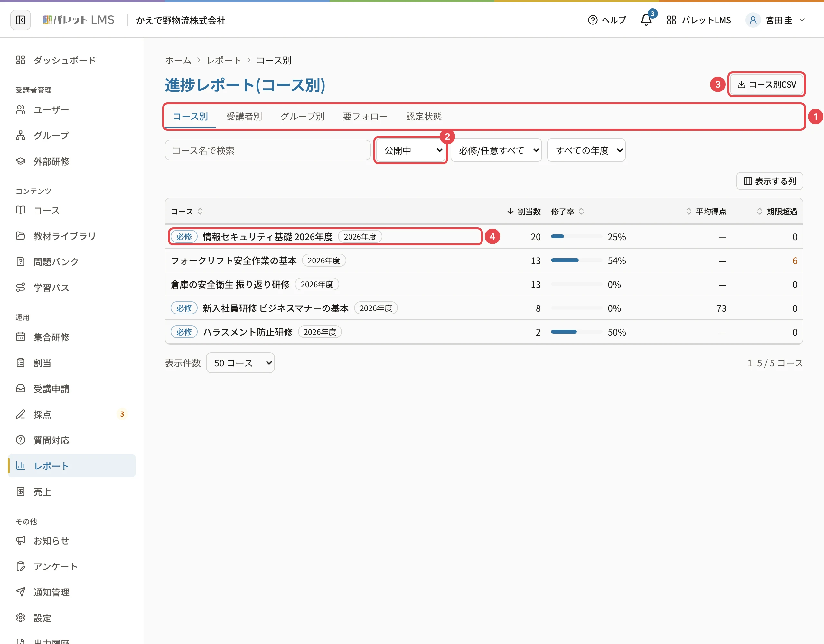
Task: Switch to the 認定状態 tab
Action: click(424, 116)
